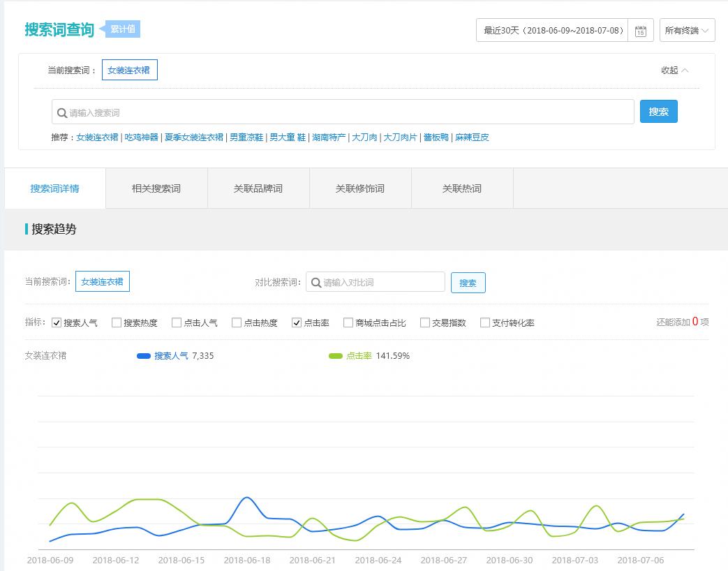
Task: Open the 所有终端 dropdown
Action: click(687, 30)
